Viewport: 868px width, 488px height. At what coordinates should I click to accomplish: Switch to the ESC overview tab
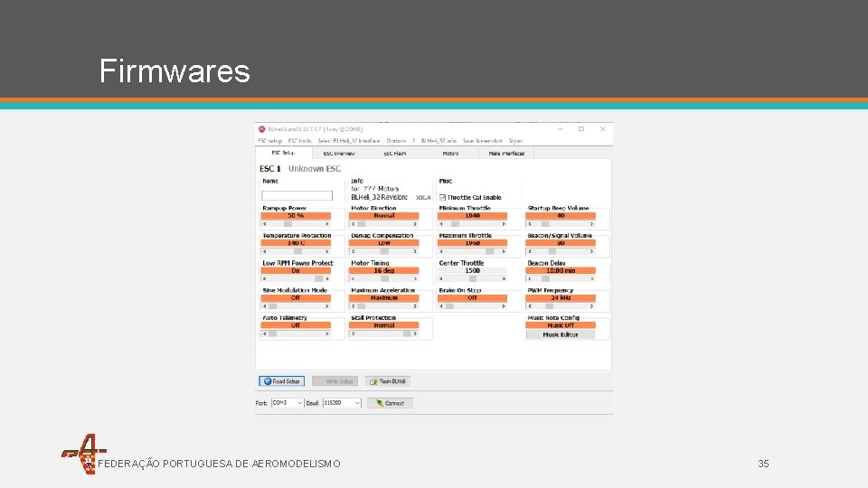(x=339, y=154)
